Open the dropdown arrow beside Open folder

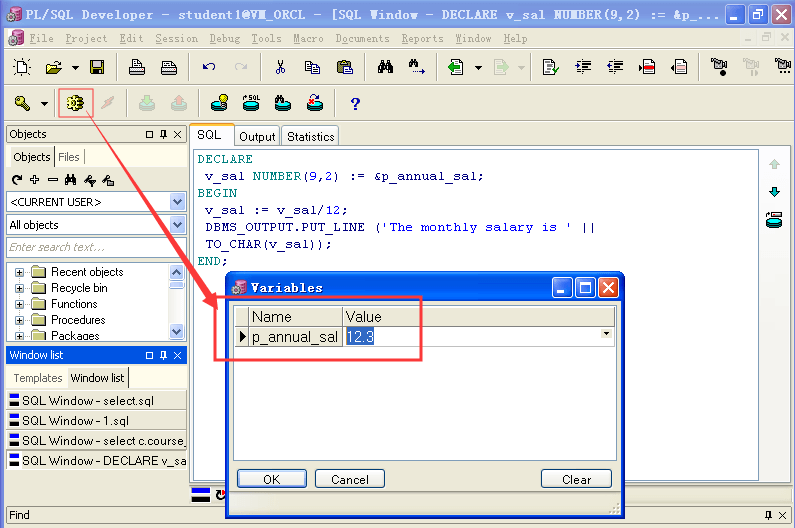pos(75,67)
